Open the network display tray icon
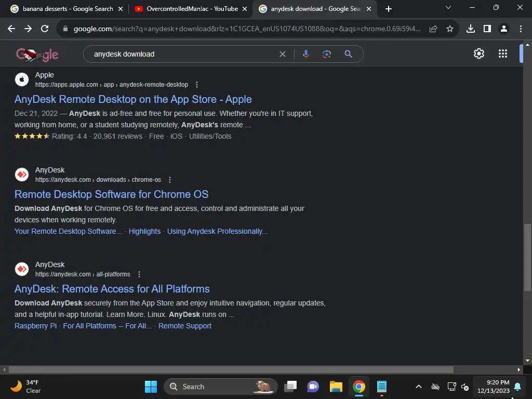Screen dimensions: 532x399 pyautogui.click(x=451, y=387)
